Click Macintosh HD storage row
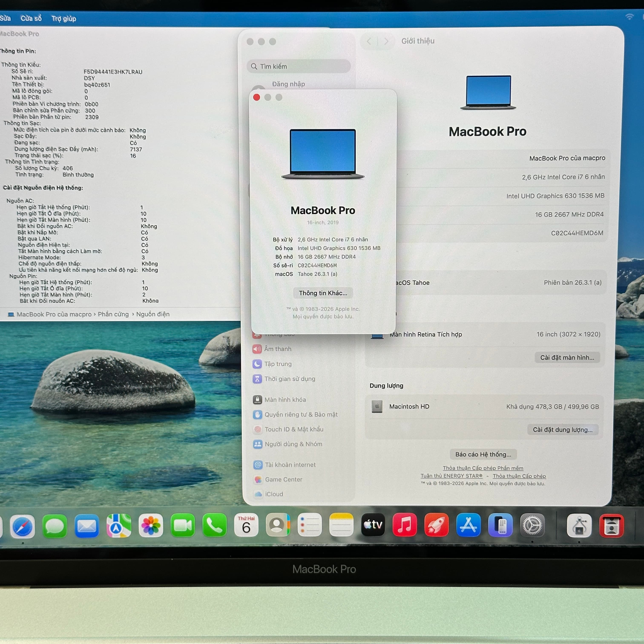The image size is (644, 644). tap(485, 407)
